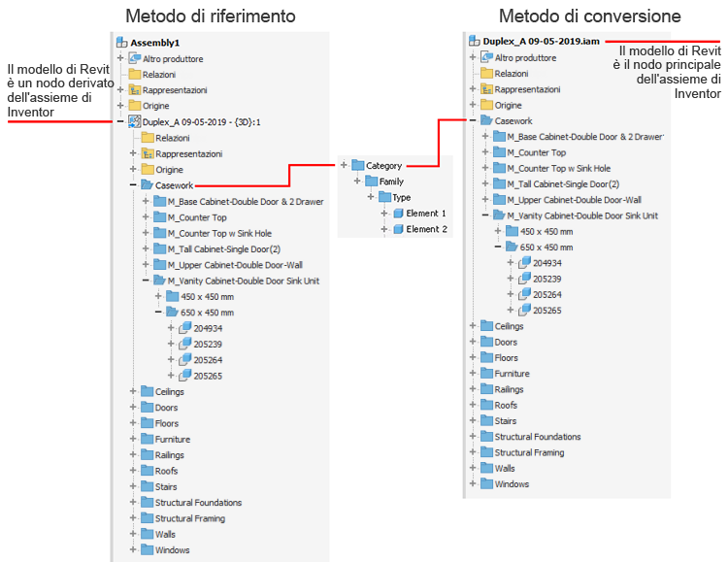Collapse the Casework node in right tree
Viewport: 728px width, 562px height.
point(473,120)
